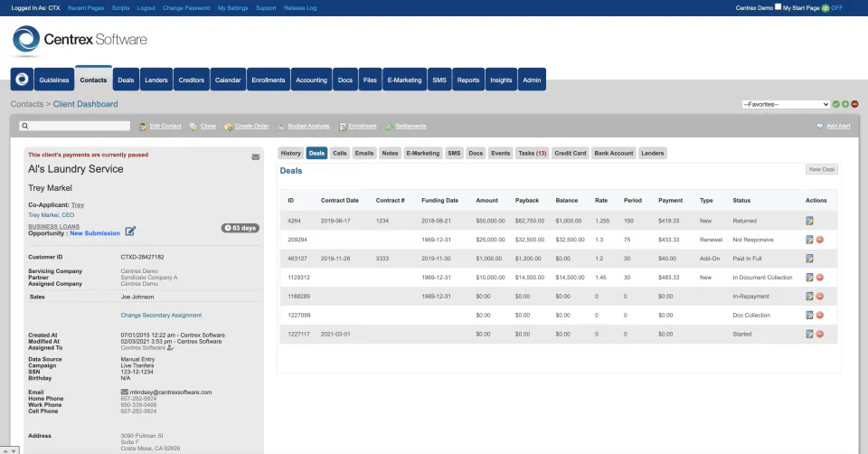Click the red delete icon for deal 209294
Image resolution: width=868 pixels, height=454 pixels.
tap(820, 240)
